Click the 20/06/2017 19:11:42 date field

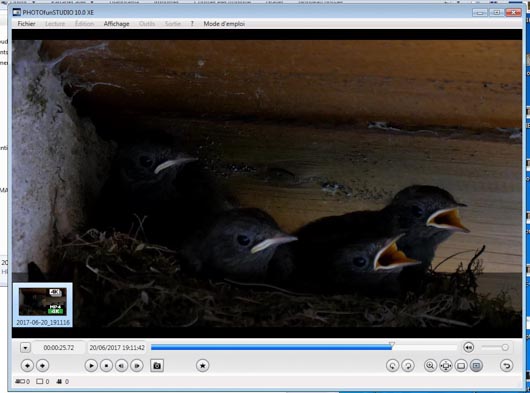point(117,348)
